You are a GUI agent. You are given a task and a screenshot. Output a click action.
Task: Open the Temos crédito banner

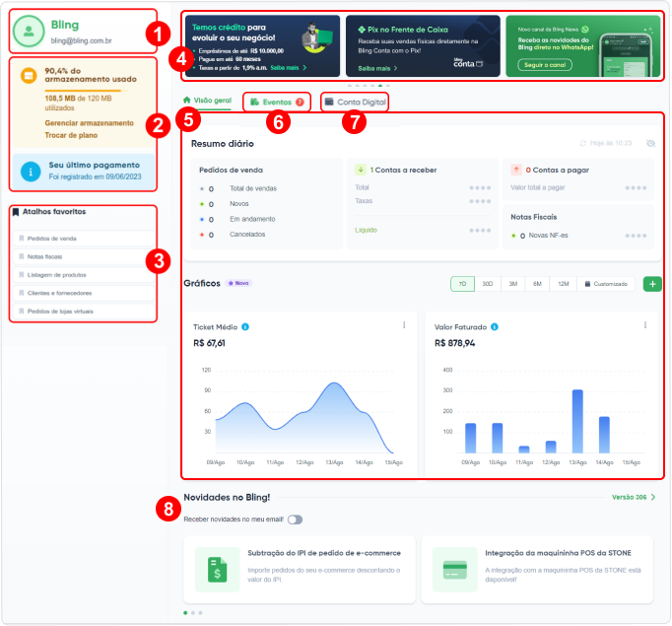coord(263,46)
